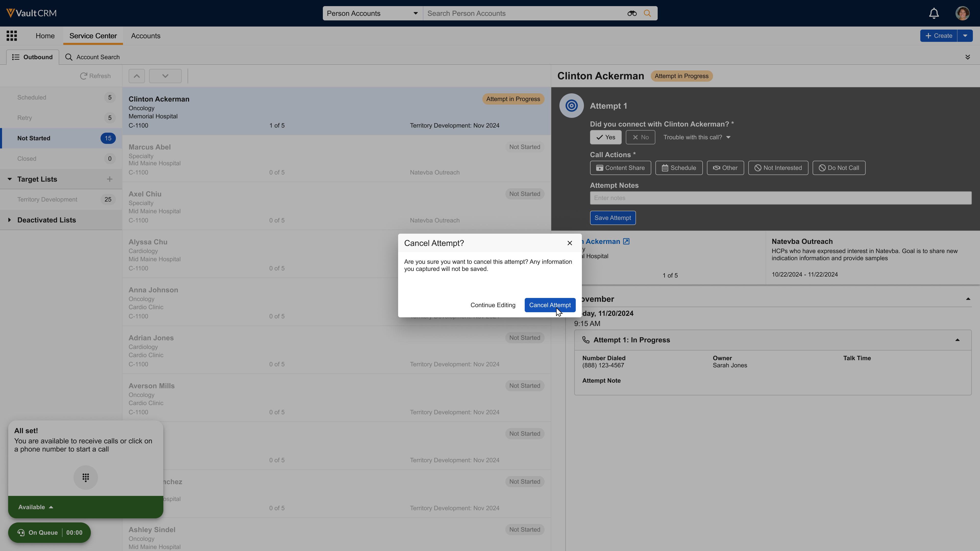The height and width of the screenshot is (551, 980).
Task: Open the app launcher grid icon
Action: (11, 36)
